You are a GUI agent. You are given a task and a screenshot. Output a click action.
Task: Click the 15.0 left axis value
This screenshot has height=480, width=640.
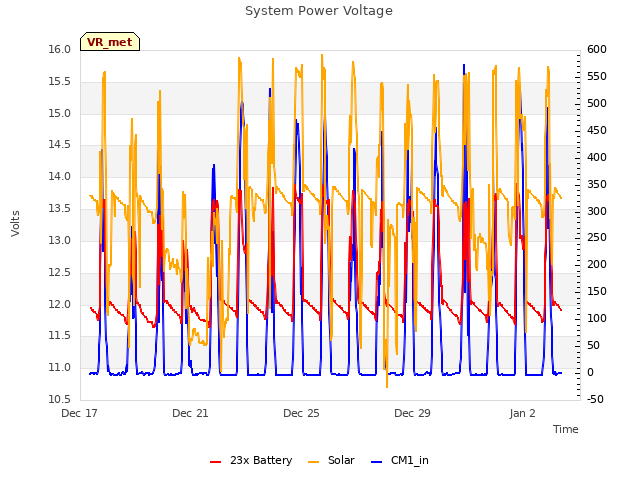pos(60,113)
